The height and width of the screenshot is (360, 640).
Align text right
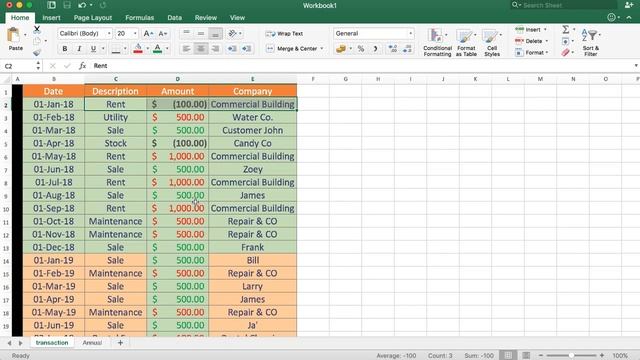click(x=216, y=49)
